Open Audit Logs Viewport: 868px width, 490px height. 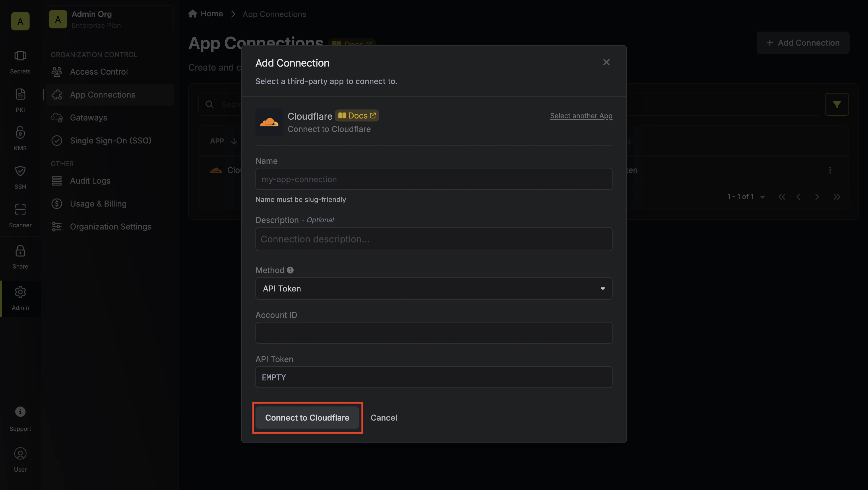click(110, 181)
